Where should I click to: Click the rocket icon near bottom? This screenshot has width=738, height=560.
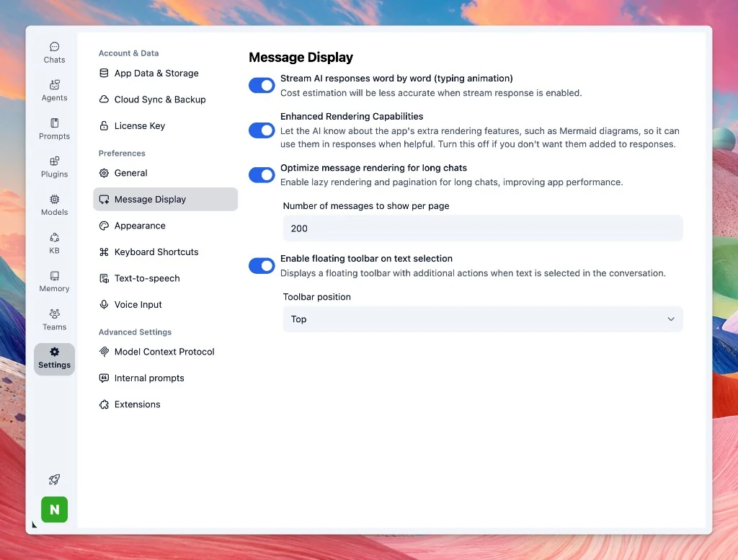tap(55, 479)
